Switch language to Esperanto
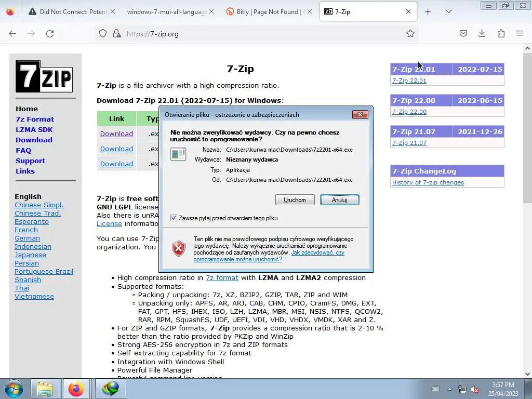532x399 pixels. pyautogui.click(x=32, y=221)
